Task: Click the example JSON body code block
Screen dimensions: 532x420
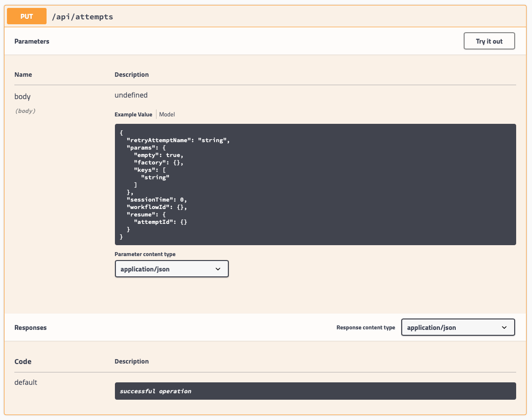Action: coord(315,184)
